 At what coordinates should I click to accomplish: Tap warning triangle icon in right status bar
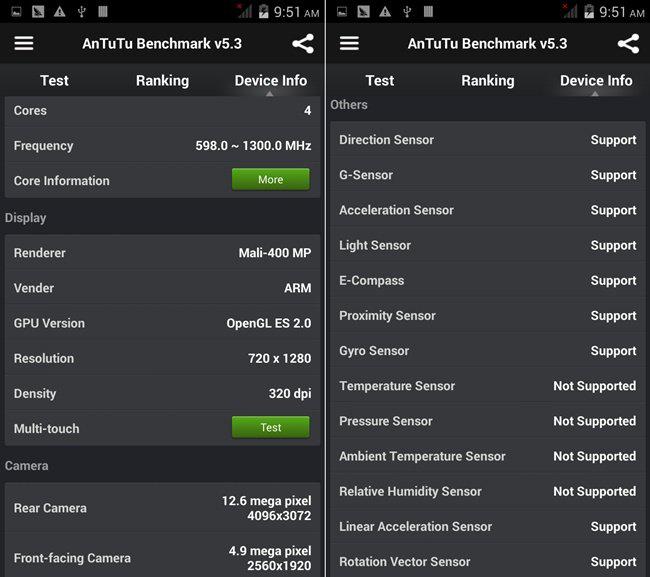click(x=385, y=12)
